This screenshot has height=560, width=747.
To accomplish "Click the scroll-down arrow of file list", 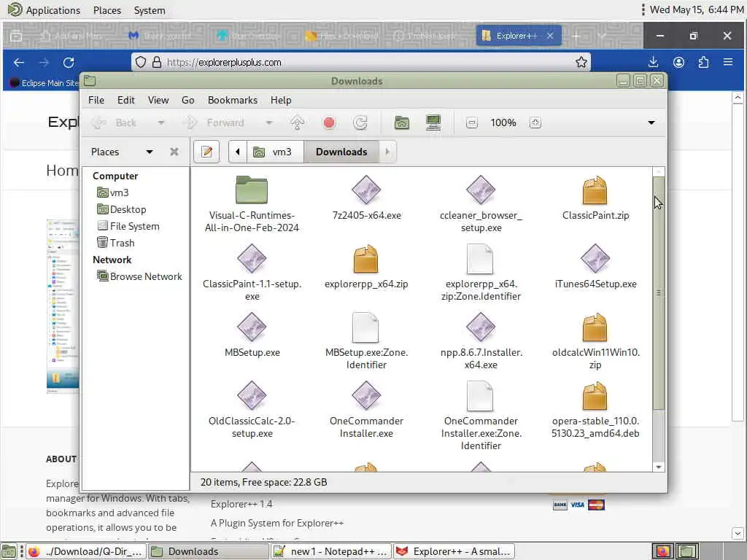I will point(659,467).
